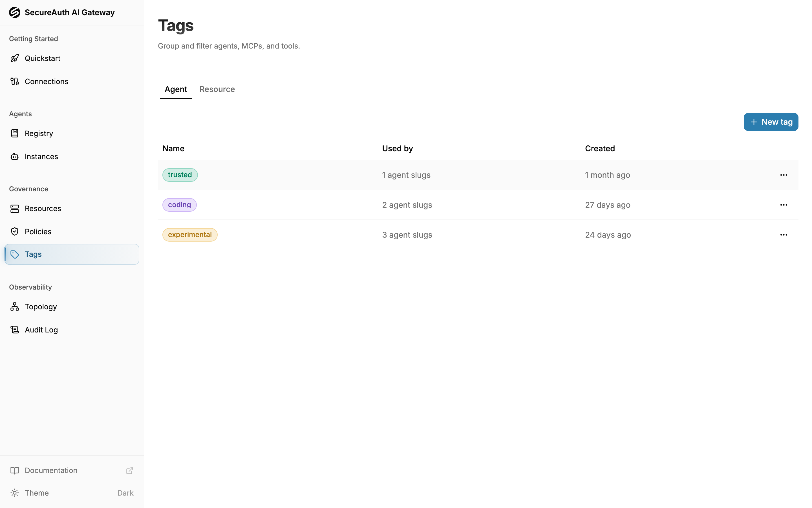This screenshot has height=508, width=812.
Task: Click the Resources server icon
Action: [14, 209]
